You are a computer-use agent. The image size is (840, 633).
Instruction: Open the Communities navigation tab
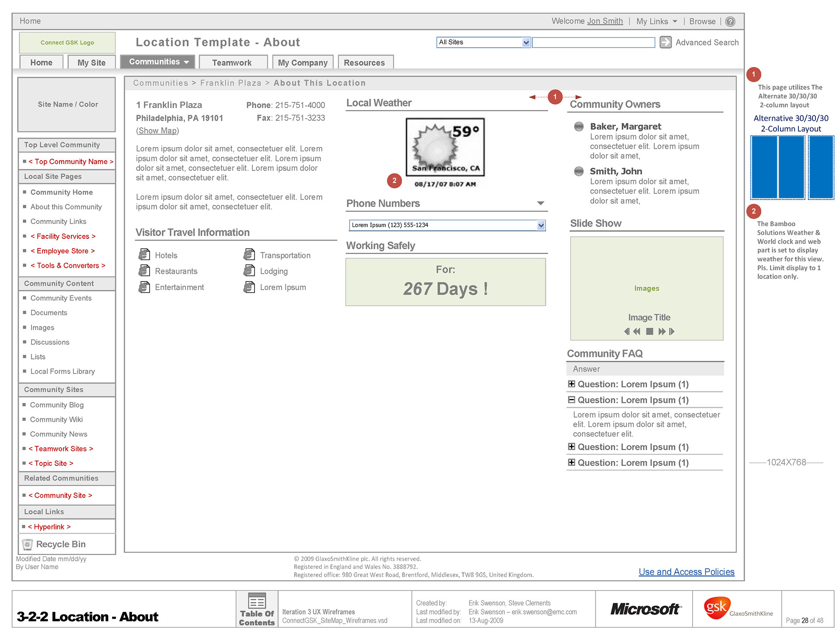[159, 62]
